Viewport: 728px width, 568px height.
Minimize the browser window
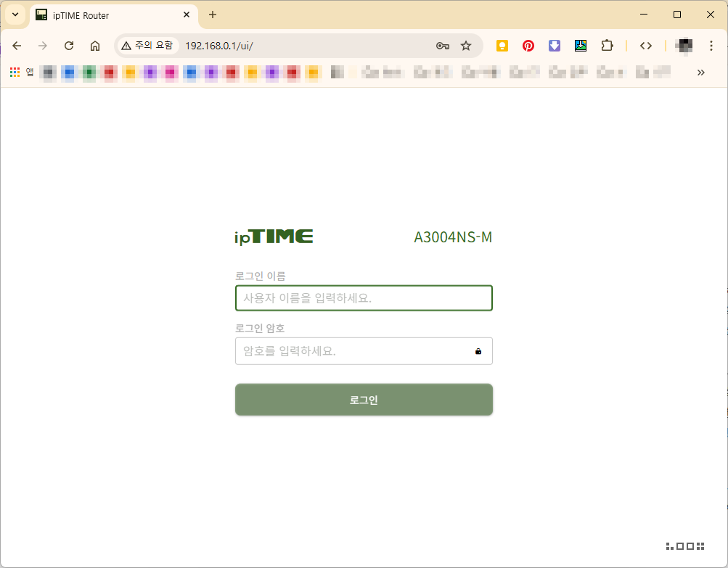(644, 15)
